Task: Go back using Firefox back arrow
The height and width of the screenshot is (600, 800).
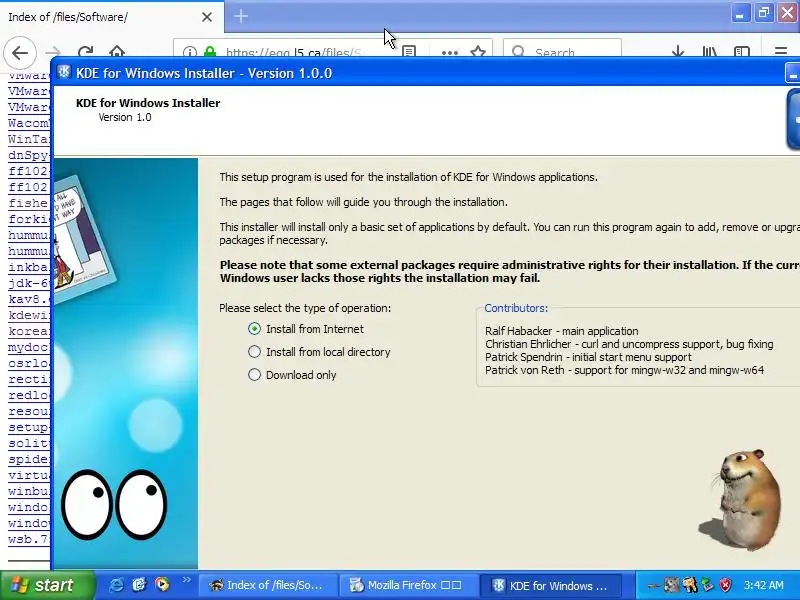Action: (x=20, y=52)
